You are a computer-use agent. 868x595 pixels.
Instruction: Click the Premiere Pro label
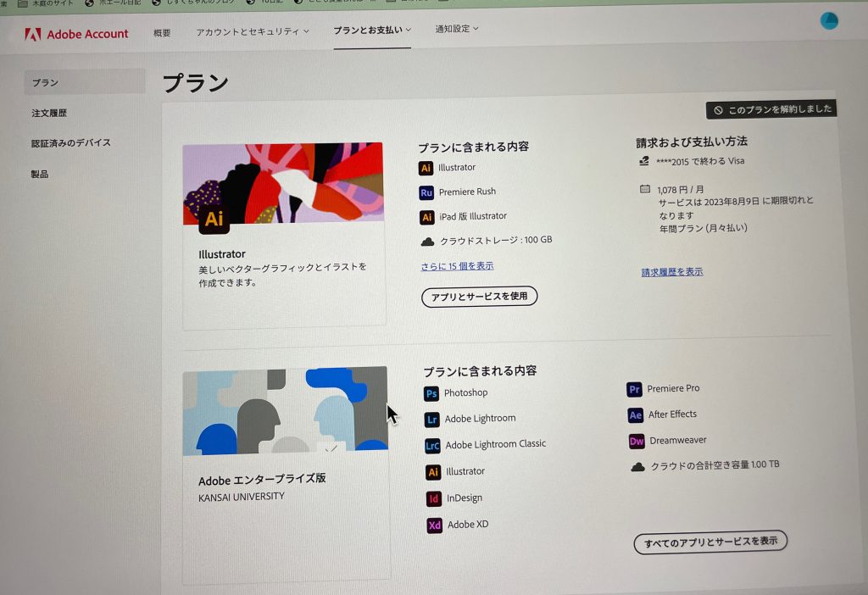tap(673, 388)
